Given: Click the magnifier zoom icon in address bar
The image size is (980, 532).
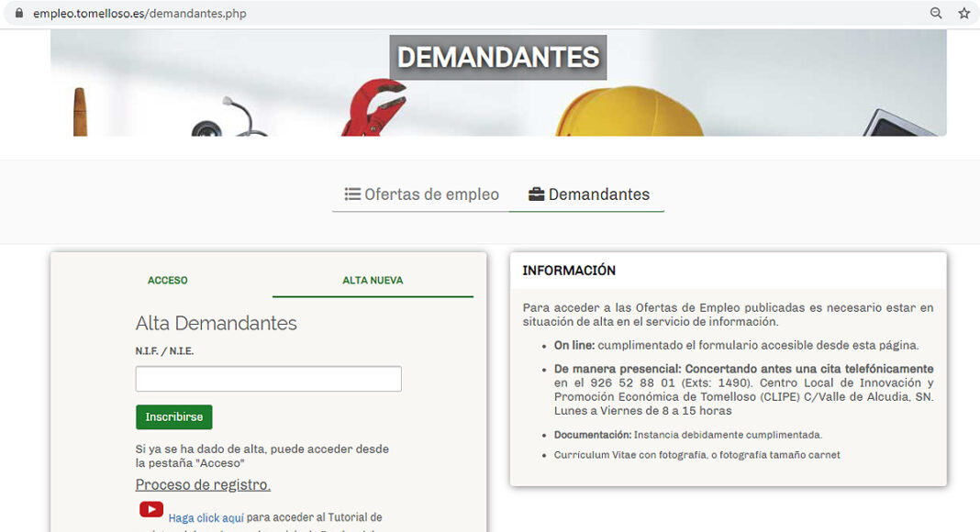Looking at the screenshot, I should click(x=936, y=14).
